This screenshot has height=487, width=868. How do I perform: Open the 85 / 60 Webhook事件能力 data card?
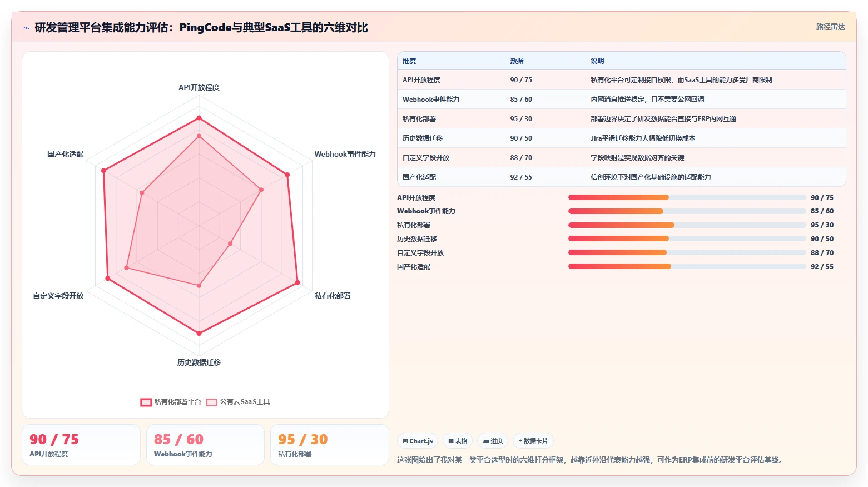205,445
